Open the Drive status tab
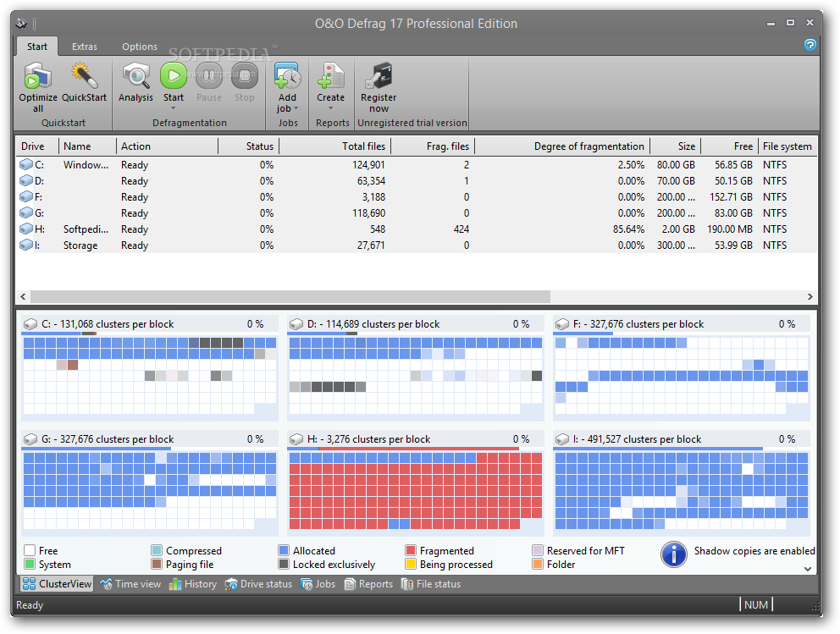The height and width of the screenshot is (634, 840). [259, 584]
